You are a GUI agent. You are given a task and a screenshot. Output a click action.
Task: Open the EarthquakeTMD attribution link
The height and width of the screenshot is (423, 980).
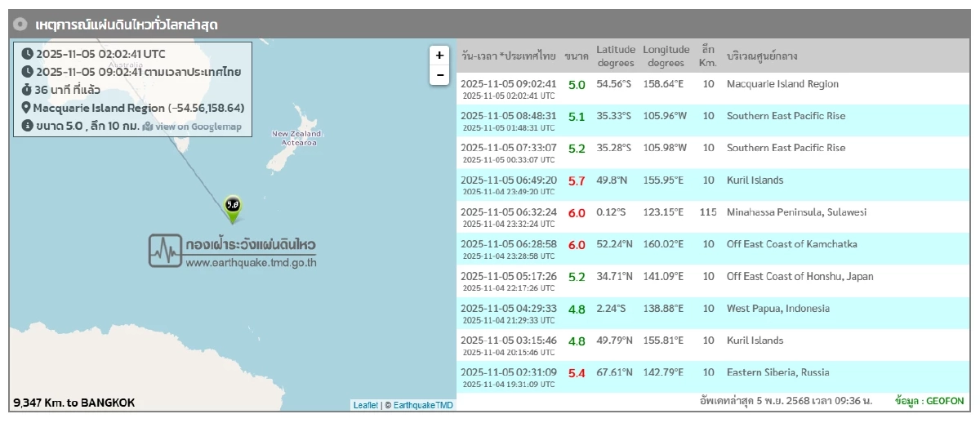click(423, 405)
